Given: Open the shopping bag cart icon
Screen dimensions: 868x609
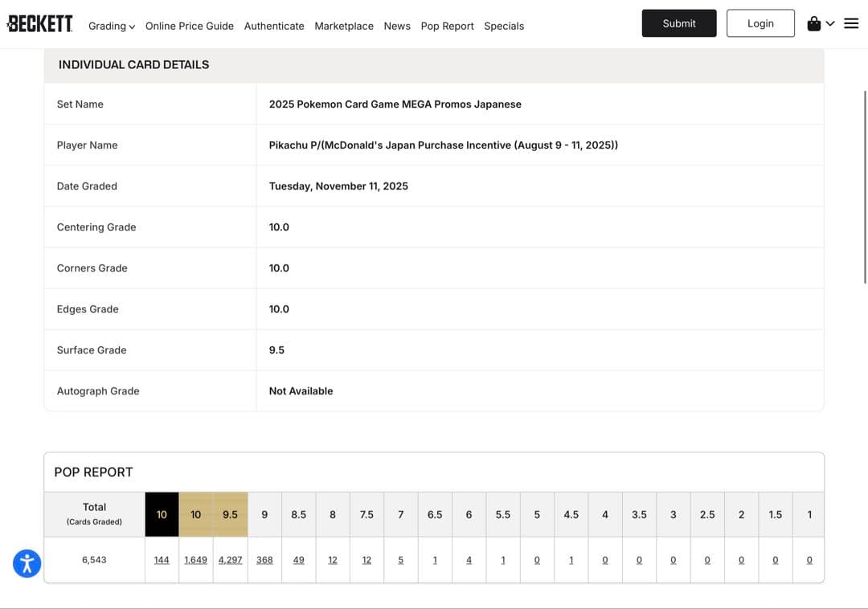Looking at the screenshot, I should point(814,24).
